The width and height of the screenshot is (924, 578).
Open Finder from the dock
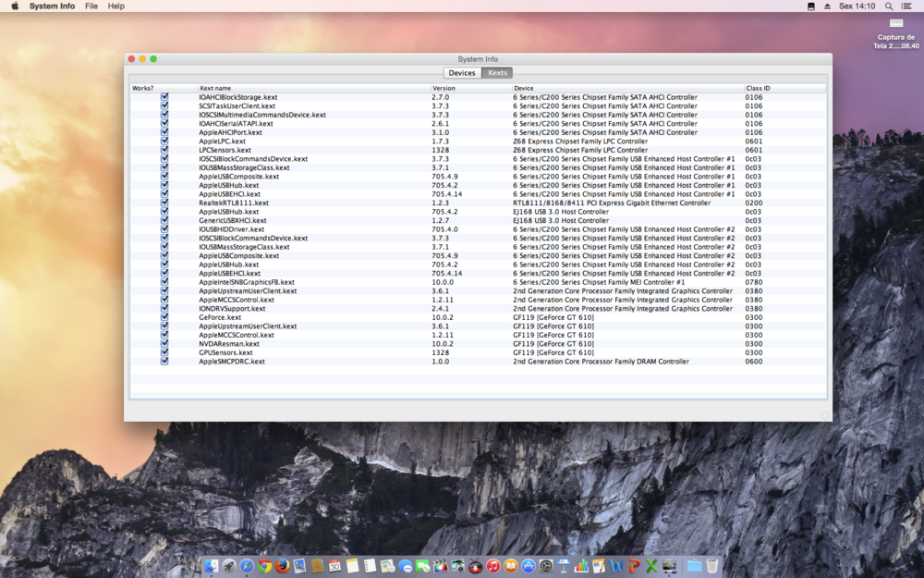(212, 566)
